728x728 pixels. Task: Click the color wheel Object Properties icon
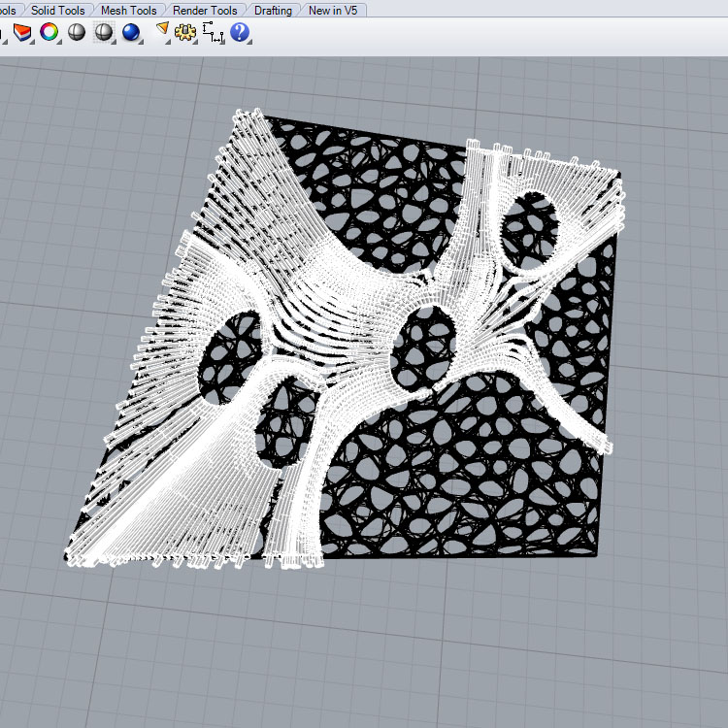pyautogui.click(x=49, y=33)
